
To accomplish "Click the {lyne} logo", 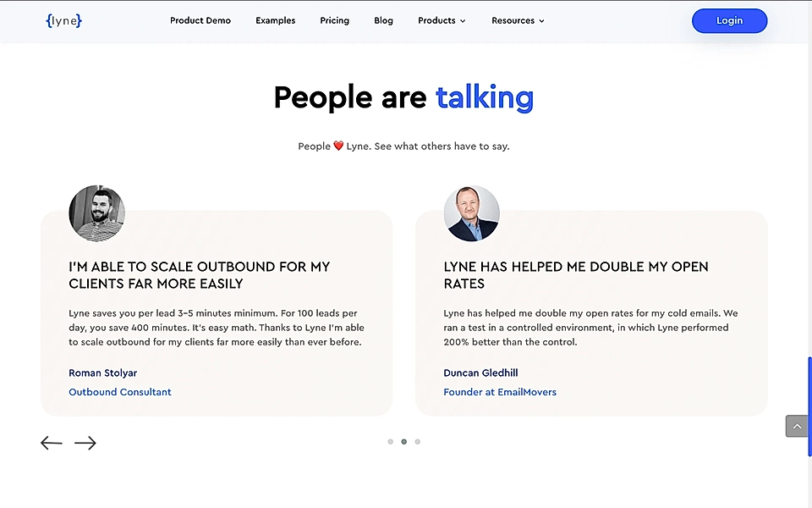I will coord(63,20).
